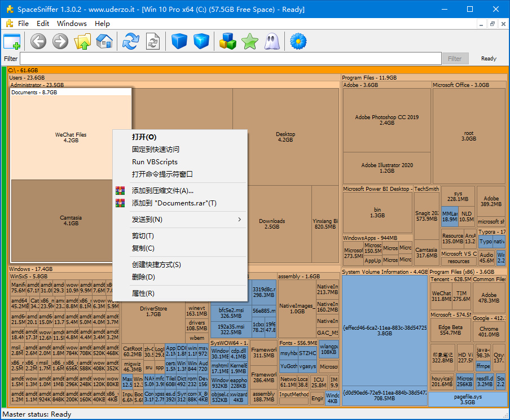Open the Edit menu
The image size is (510, 420).
pyautogui.click(x=43, y=24)
